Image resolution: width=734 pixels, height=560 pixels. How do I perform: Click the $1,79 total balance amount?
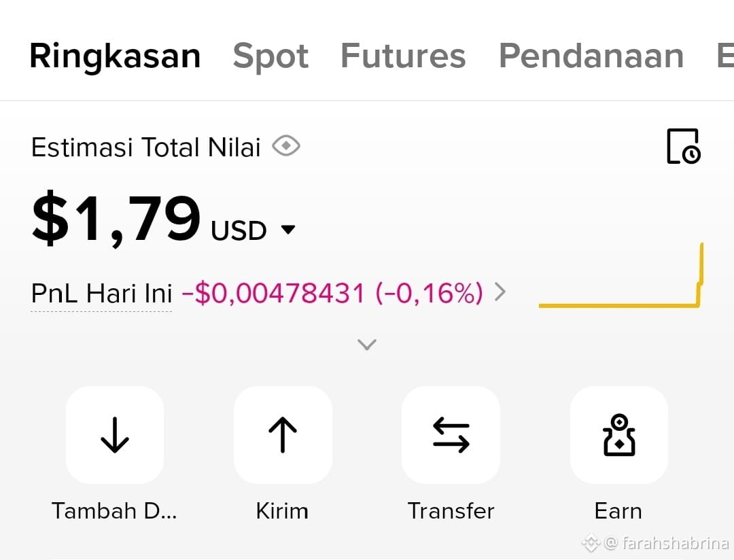[x=116, y=219]
